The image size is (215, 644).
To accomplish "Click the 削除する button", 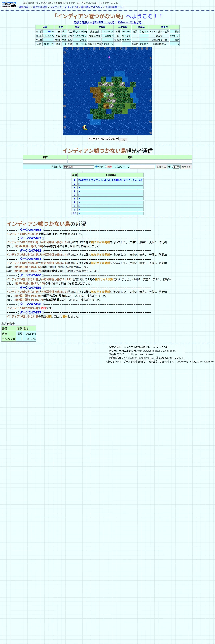I will [186, 167].
